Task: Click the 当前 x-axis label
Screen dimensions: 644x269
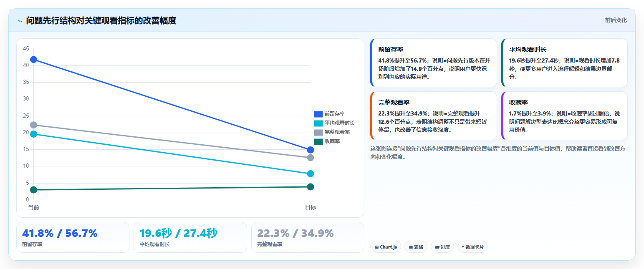Action: pyautogui.click(x=33, y=207)
